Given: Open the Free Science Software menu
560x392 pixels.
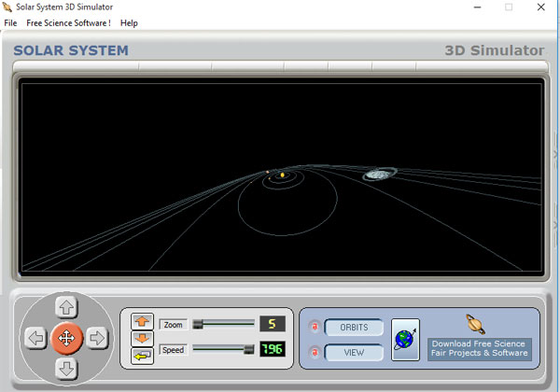Looking at the screenshot, I should point(68,22).
